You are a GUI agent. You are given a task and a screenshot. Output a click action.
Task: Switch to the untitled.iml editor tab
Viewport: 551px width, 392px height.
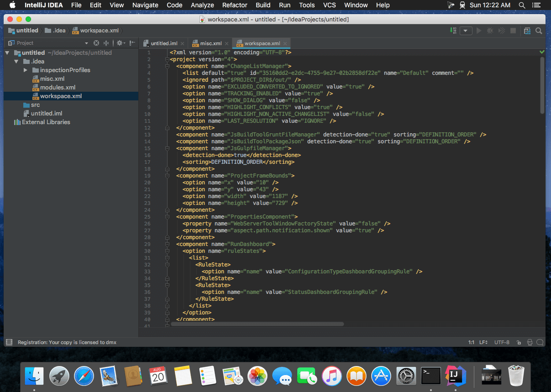163,43
